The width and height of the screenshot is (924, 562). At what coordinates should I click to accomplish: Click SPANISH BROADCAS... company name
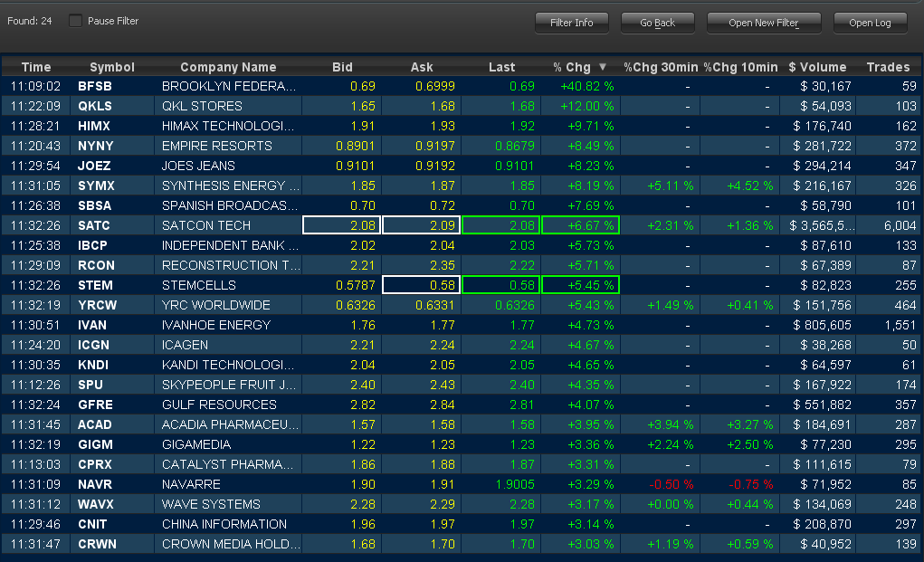(x=229, y=205)
